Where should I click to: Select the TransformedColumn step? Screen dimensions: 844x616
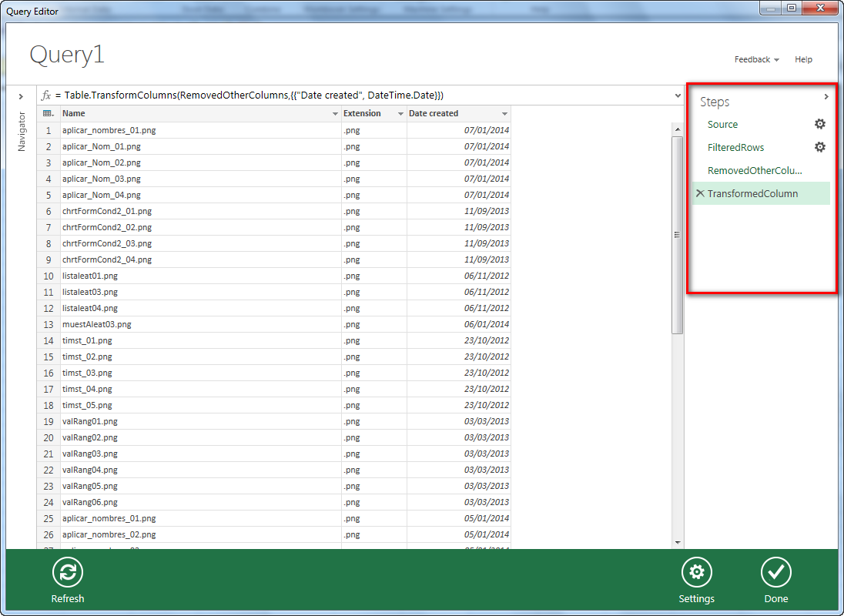tap(752, 194)
